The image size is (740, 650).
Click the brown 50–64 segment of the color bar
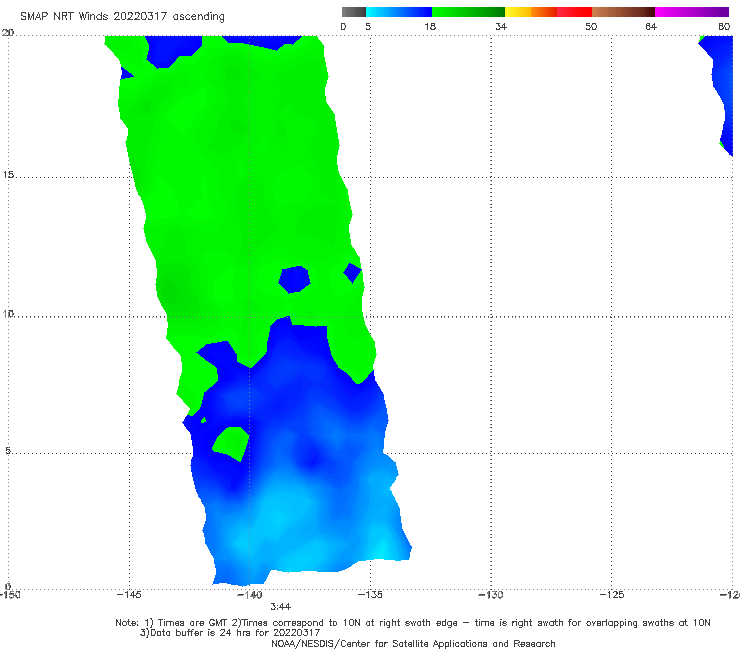pos(623,12)
